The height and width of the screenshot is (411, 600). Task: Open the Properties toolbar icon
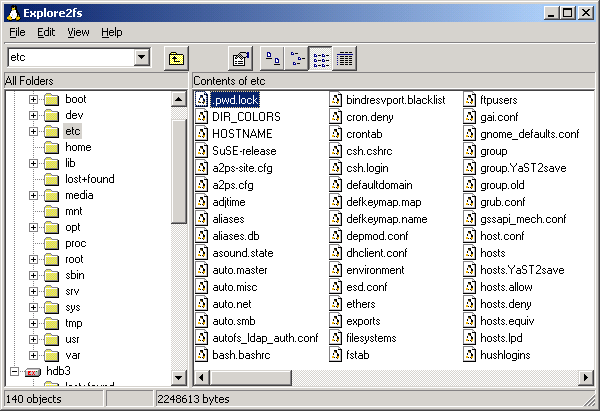click(x=240, y=59)
